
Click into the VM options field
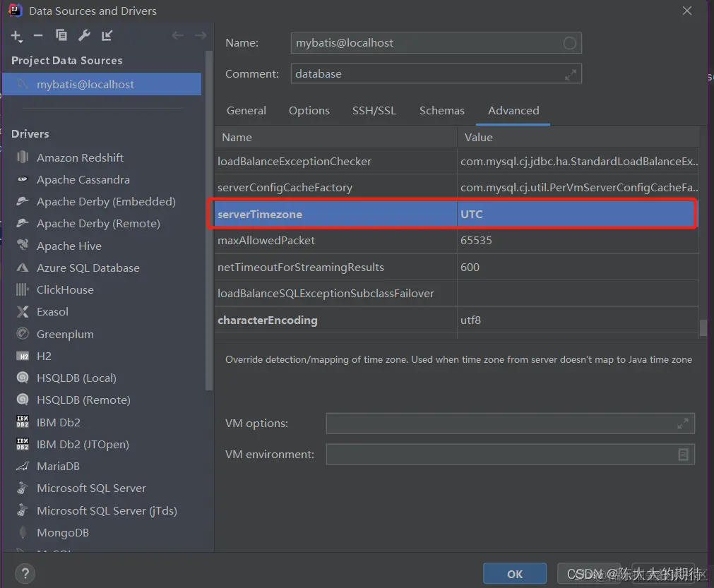click(510, 424)
